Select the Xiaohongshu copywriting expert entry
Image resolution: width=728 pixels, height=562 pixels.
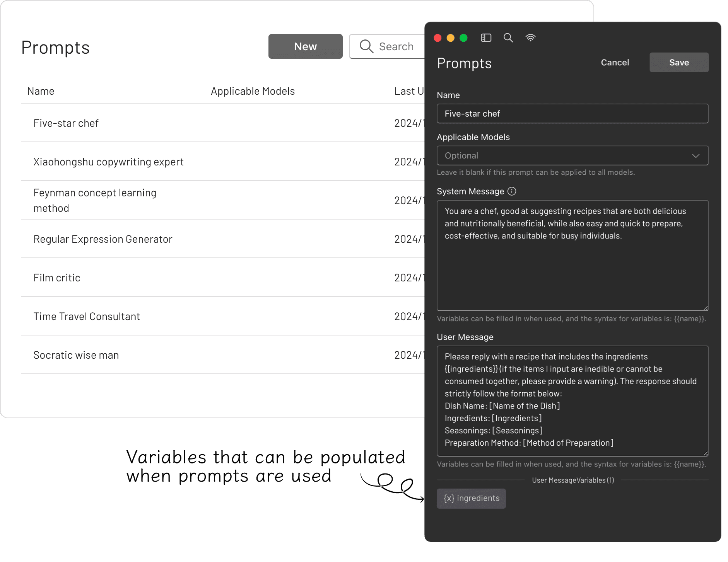tap(109, 162)
